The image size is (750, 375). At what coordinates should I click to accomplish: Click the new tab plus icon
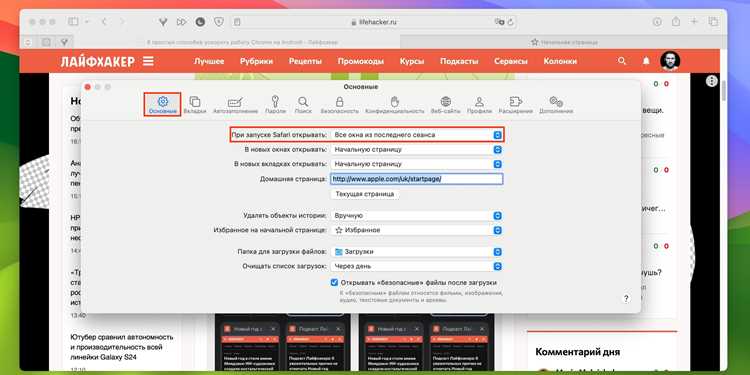(694, 22)
